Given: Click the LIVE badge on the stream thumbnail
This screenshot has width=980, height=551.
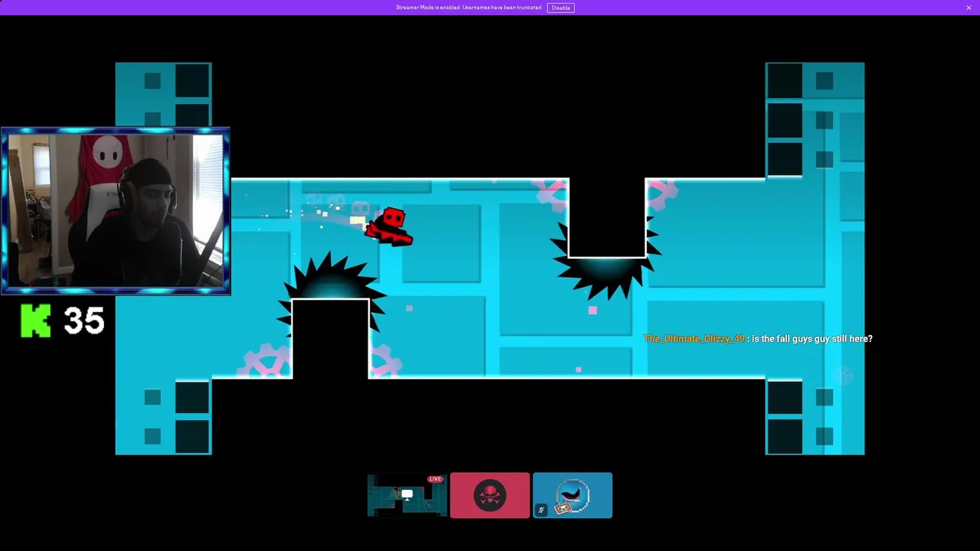Looking at the screenshot, I should (x=436, y=479).
